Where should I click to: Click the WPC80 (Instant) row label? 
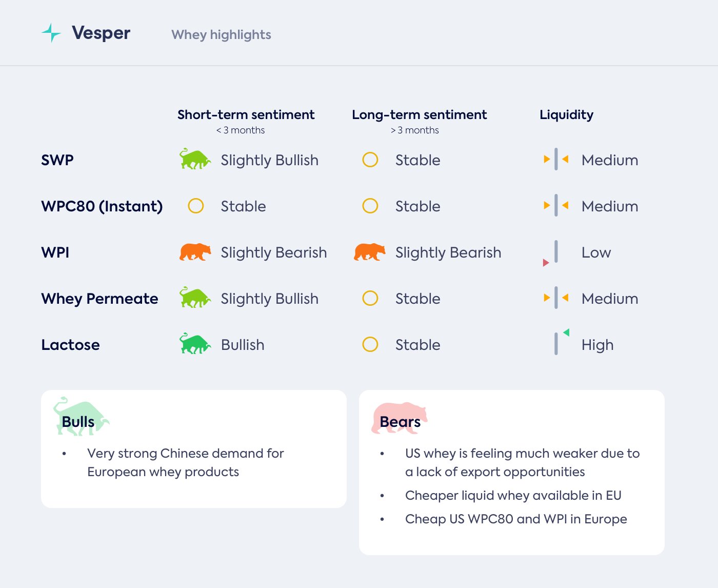tap(102, 206)
